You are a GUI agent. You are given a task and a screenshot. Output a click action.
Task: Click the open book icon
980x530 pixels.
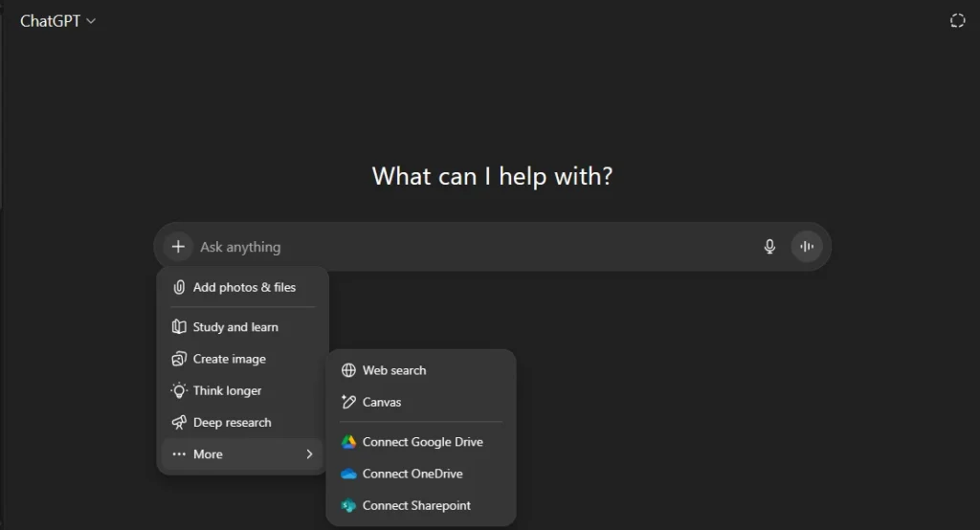(x=179, y=327)
